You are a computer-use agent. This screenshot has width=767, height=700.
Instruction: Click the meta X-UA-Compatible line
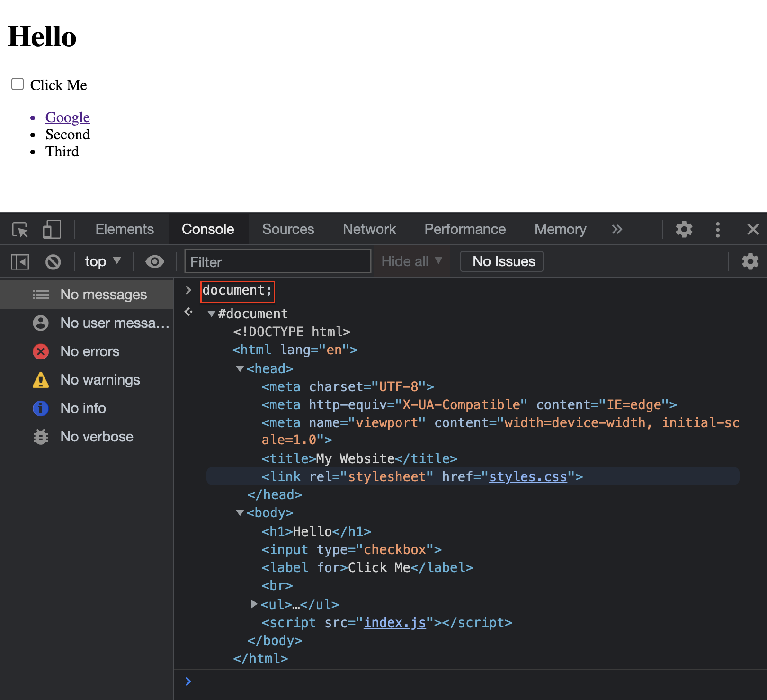click(x=469, y=404)
